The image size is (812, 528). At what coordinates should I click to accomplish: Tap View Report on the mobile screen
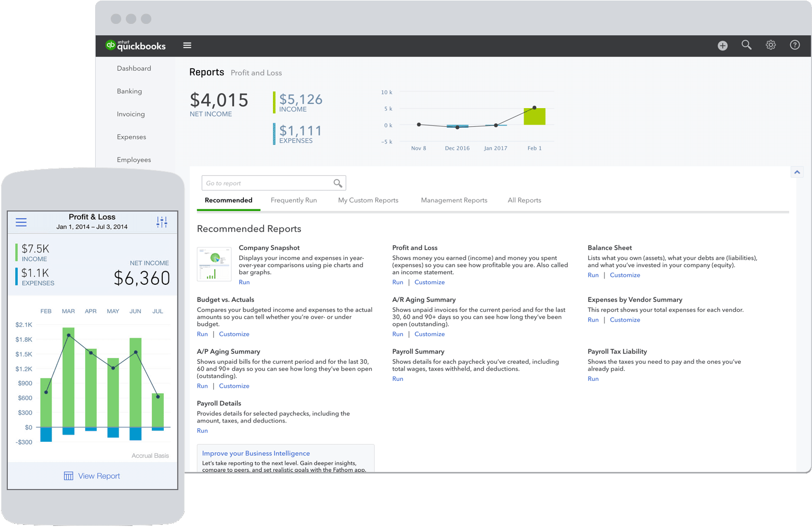pos(99,476)
